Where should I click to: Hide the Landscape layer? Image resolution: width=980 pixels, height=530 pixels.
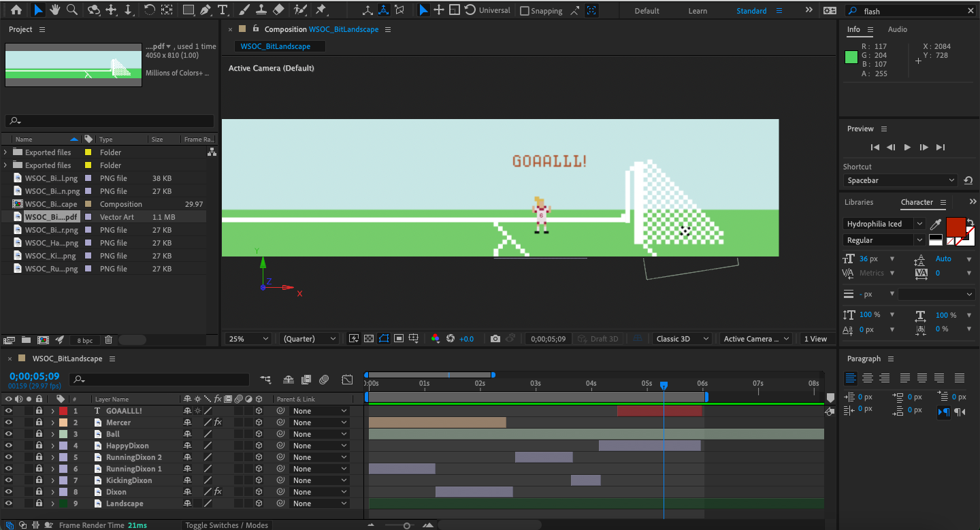pyautogui.click(x=9, y=503)
